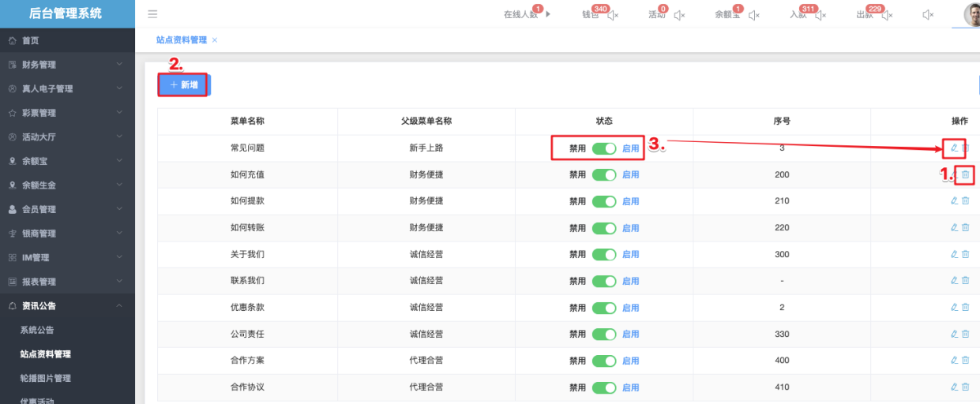Click delete trash icon for 如何充值 row
The width and height of the screenshot is (980, 404).
coord(965,174)
